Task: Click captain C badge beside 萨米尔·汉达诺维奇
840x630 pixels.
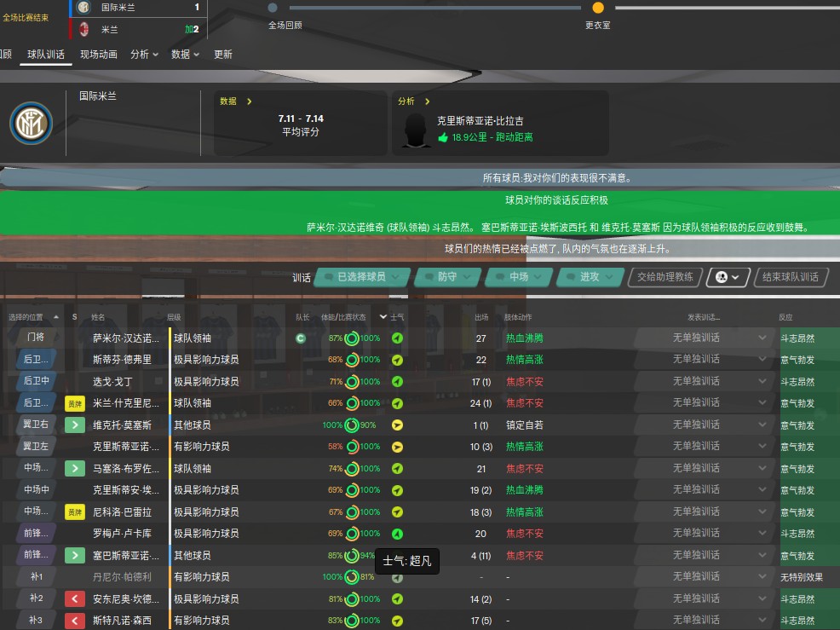Action: [300, 338]
